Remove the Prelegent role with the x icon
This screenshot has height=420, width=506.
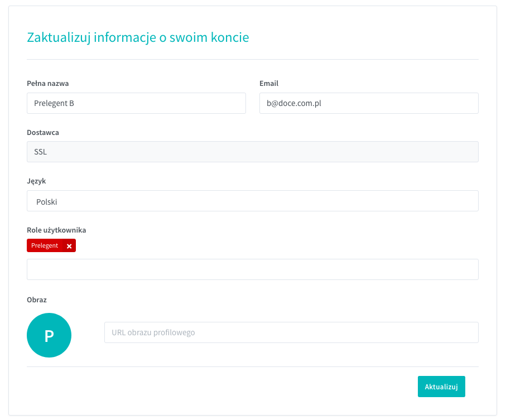pyautogui.click(x=69, y=246)
